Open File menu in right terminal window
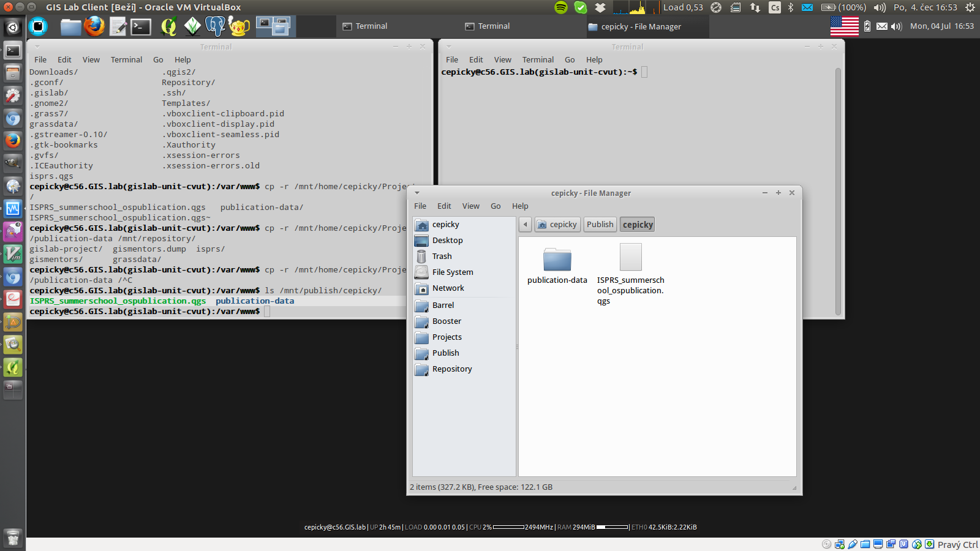The height and width of the screenshot is (551, 980). click(452, 60)
